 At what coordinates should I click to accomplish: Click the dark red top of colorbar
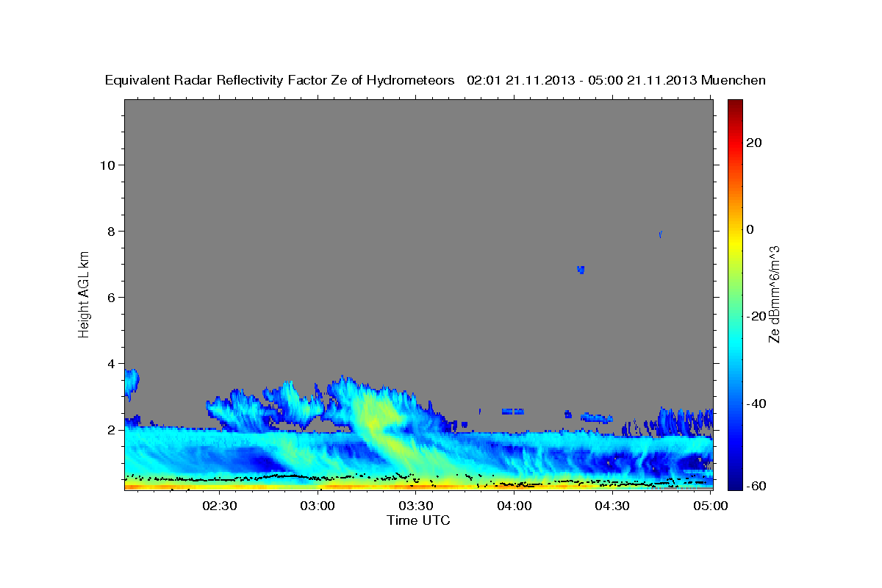(734, 104)
